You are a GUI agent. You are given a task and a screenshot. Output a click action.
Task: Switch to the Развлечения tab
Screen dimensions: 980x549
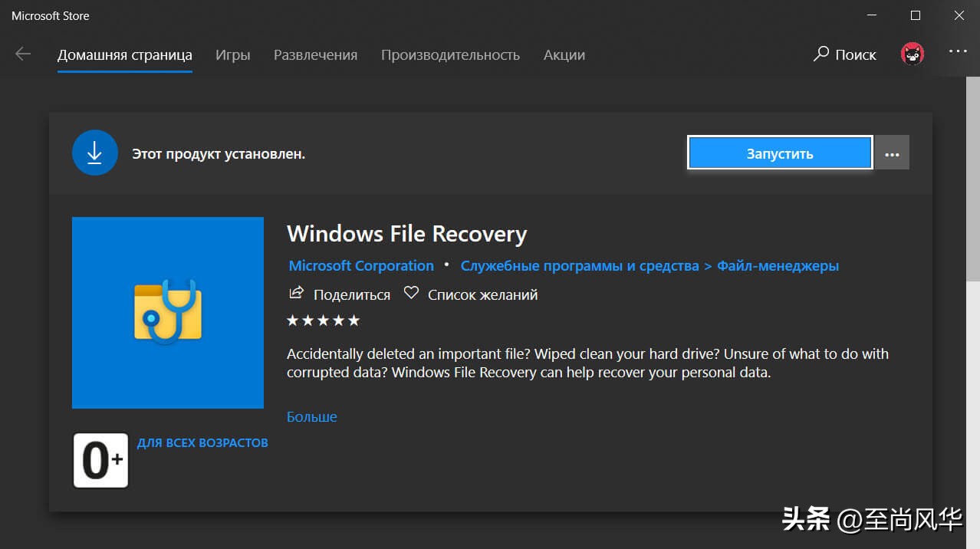coord(315,55)
